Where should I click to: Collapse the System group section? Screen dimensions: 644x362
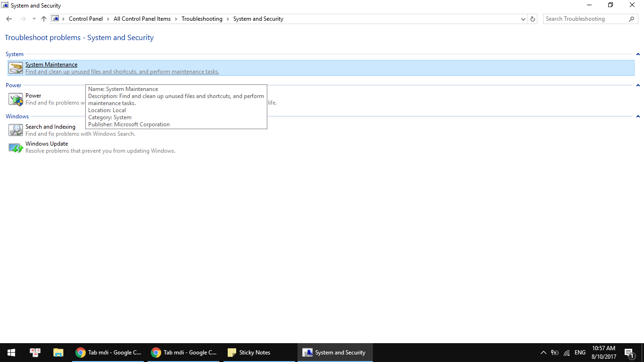638,54
